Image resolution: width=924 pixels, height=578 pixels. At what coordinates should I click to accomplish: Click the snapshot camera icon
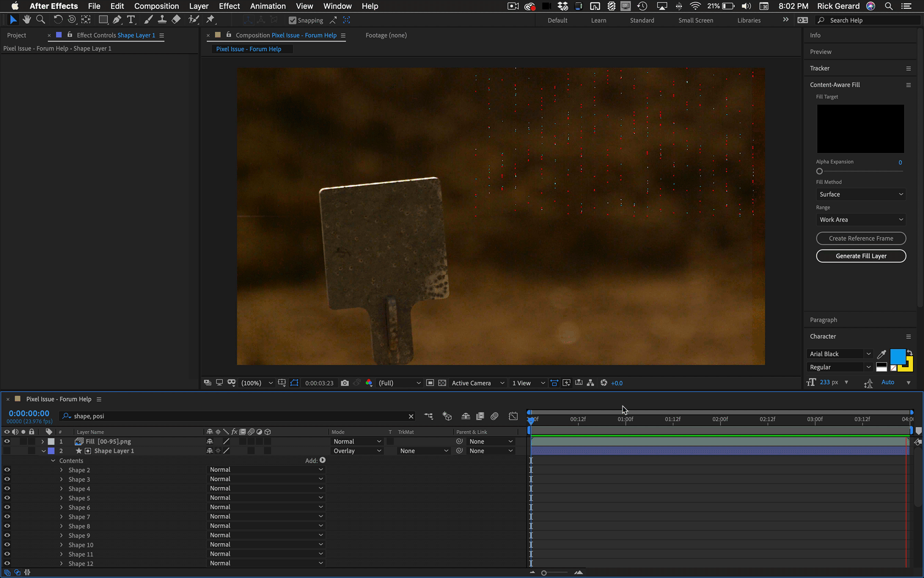point(345,383)
